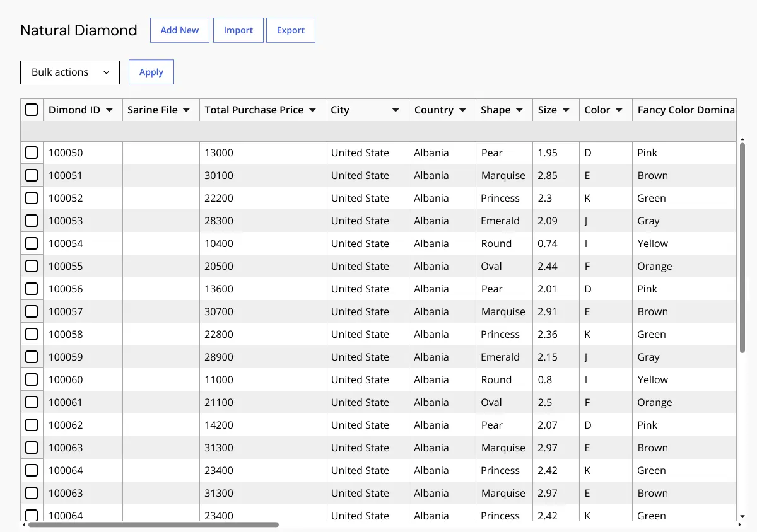Open Total Purchase Price column arrow
757x532 pixels.
click(x=312, y=110)
